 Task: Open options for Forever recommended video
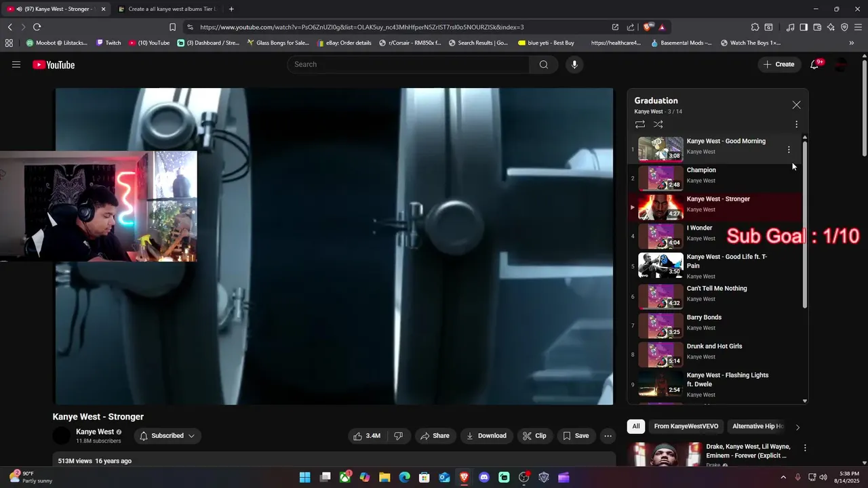coord(805,448)
